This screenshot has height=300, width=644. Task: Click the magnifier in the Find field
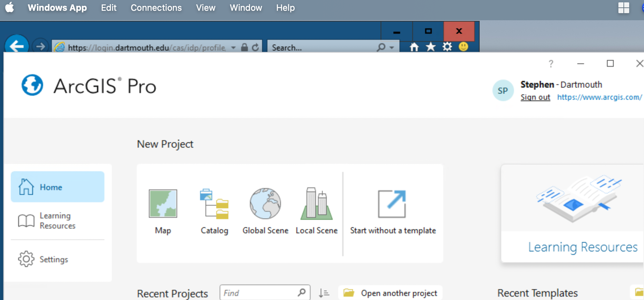[x=302, y=292]
